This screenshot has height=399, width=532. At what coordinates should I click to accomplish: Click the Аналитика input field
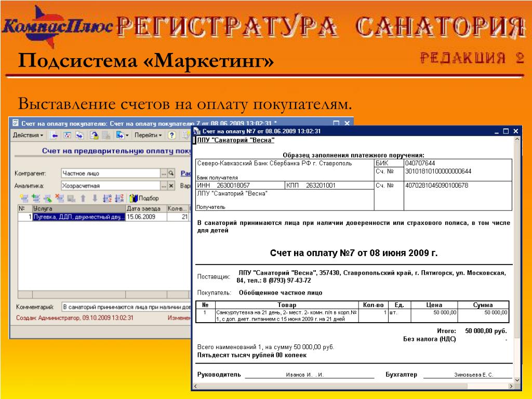111,185
